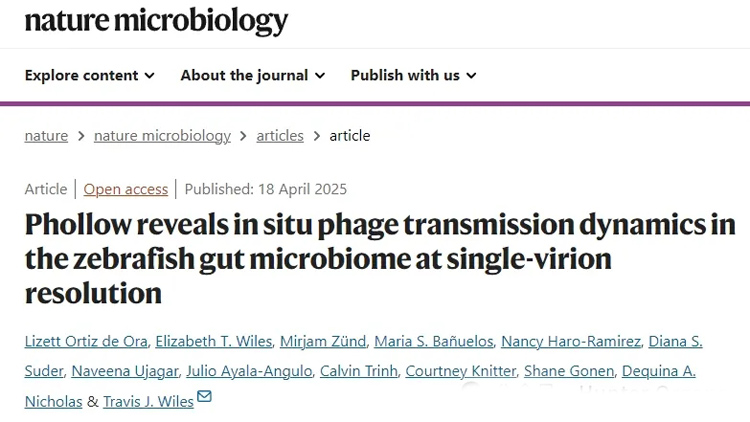Select author Courtney Knitter
Image resolution: width=750 pixels, height=422 pixels.
(x=460, y=371)
